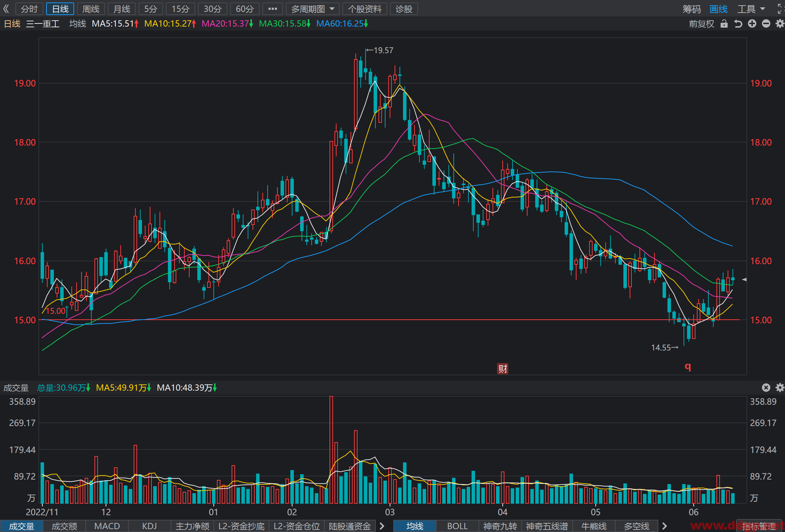Click the undo arrow icon in the chart toolbar

point(738,24)
